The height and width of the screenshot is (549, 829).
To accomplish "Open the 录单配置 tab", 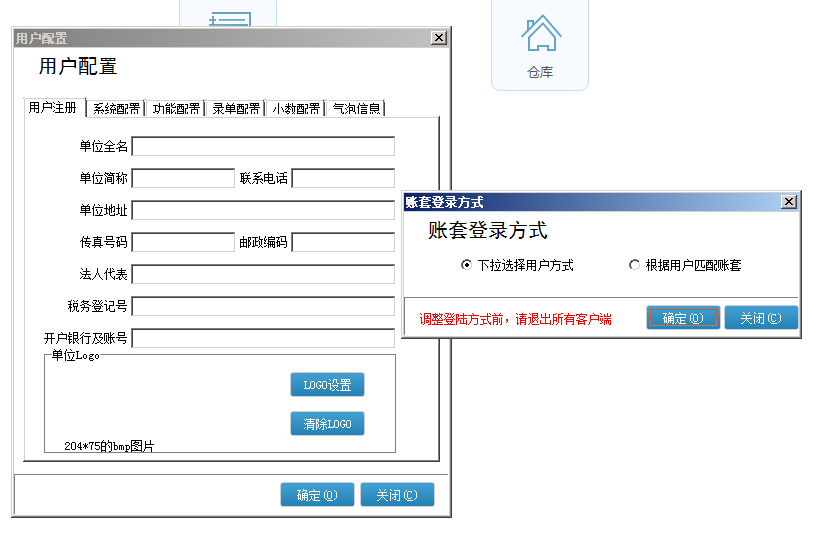I will click(x=236, y=109).
